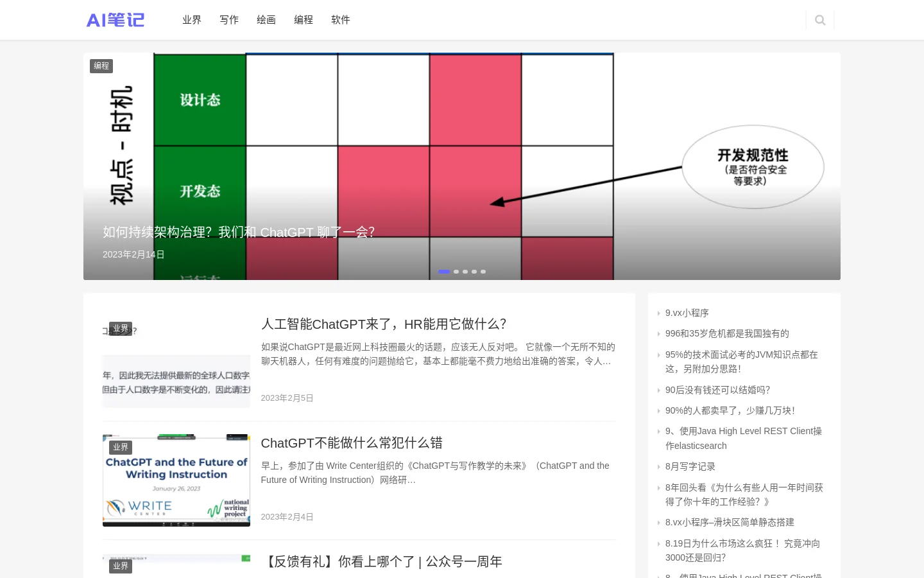Click date 2023年2月5日
The height and width of the screenshot is (578, 924).
(287, 398)
